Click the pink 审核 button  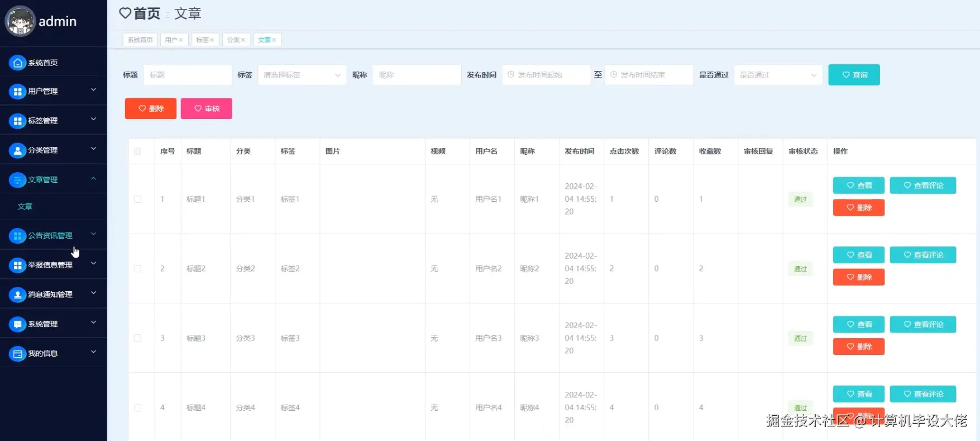point(207,108)
